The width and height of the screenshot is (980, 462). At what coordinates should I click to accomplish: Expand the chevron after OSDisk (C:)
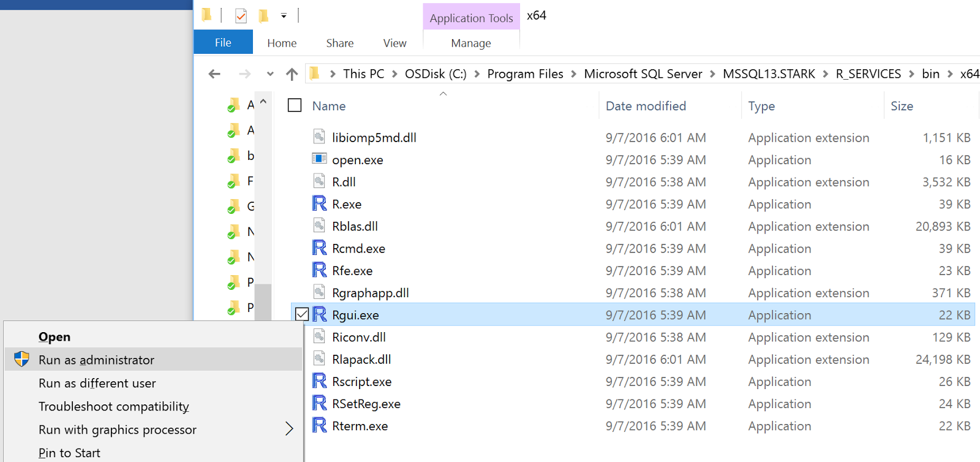[x=477, y=74]
